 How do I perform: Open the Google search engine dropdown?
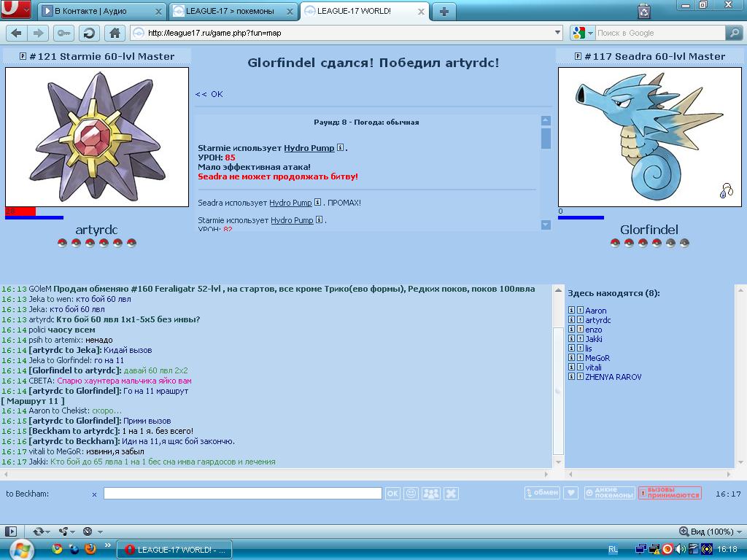[x=591, y=33]
